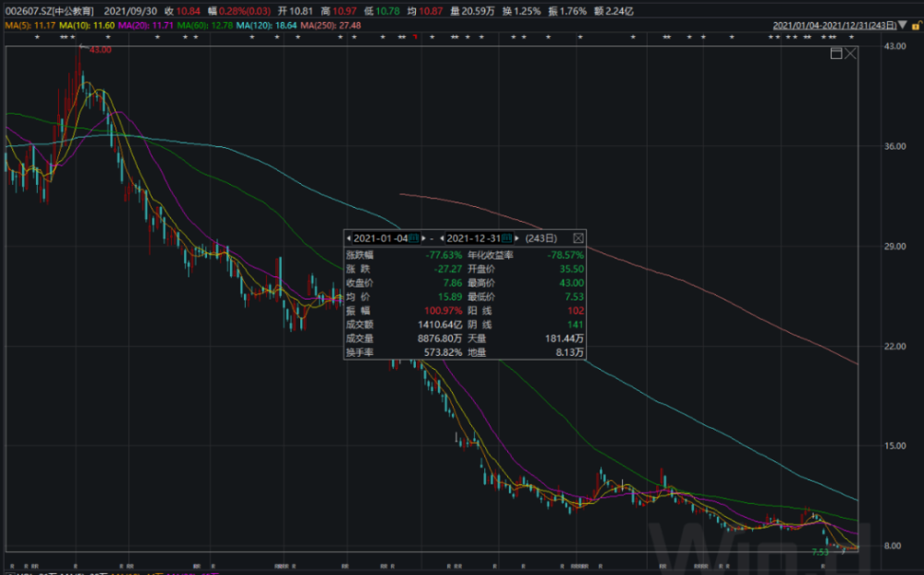This screenshot has width=924, height=575.
Task: Select the MA(5) indicator label
Action: click(30, 25)
